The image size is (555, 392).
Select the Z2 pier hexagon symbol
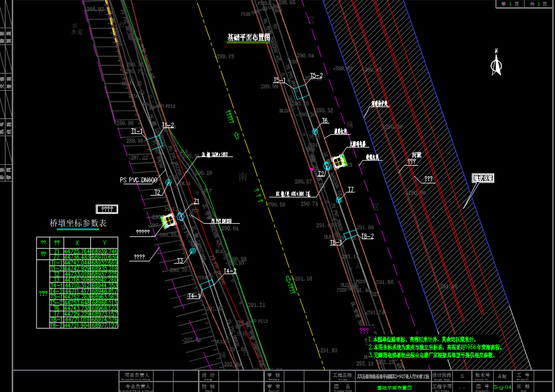point(327,165)
